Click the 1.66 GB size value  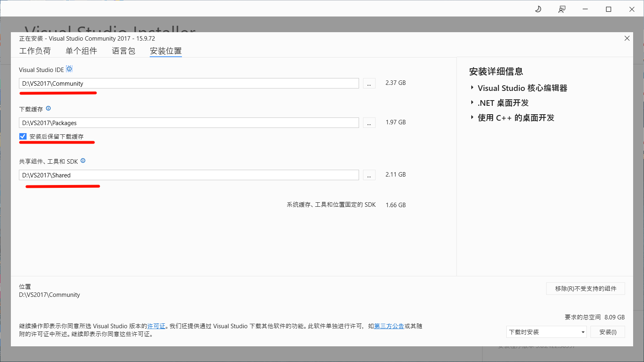(x=396, y=205)
